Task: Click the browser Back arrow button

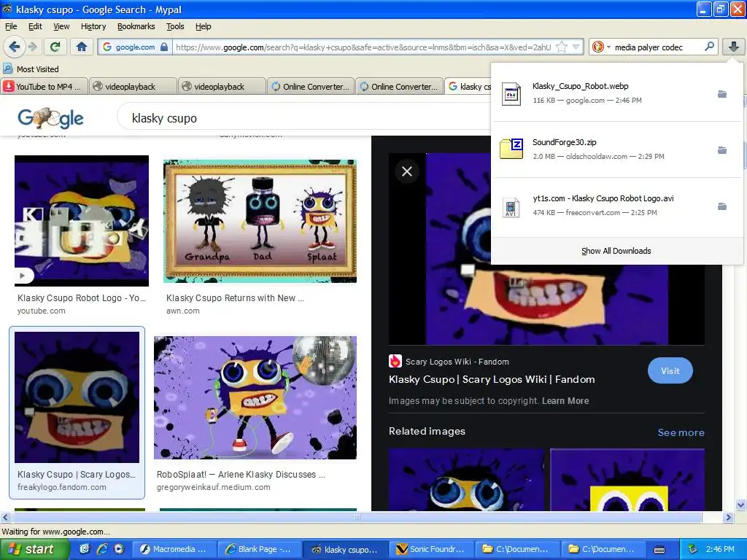Action: [14, 47]
